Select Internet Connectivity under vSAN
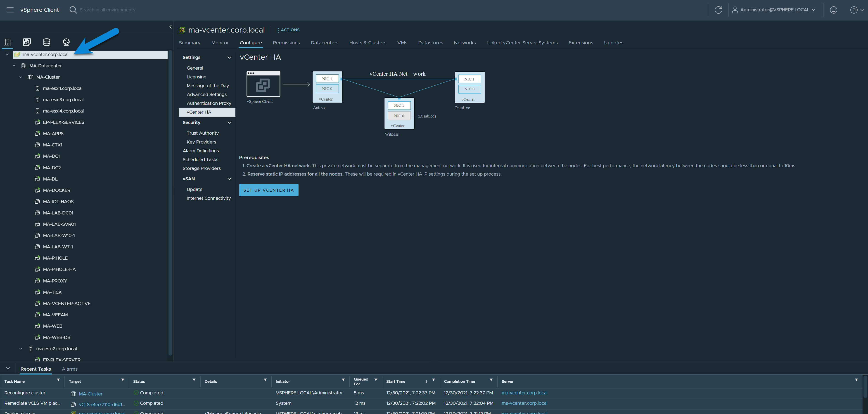The height and width of the screenshot is (414, 868). (209, 198)
